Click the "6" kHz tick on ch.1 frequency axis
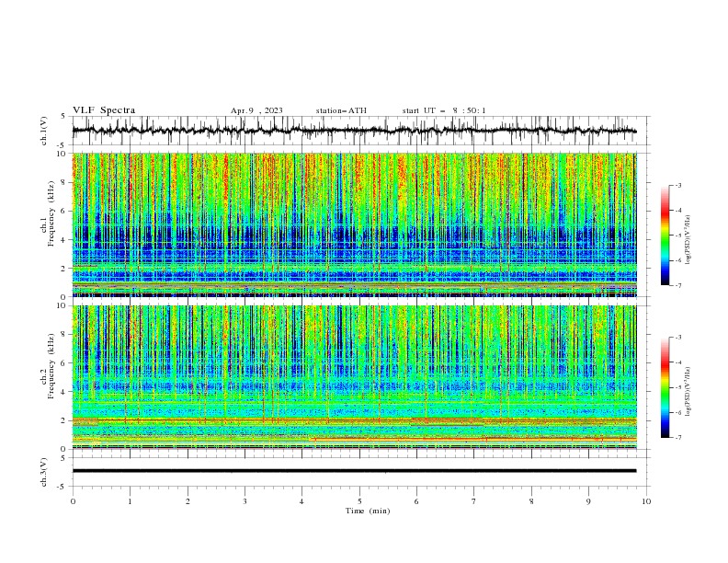 point(64,211)
